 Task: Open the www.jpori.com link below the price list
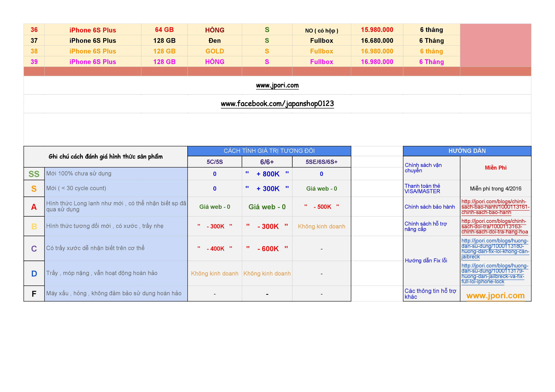tap(277, 86)
